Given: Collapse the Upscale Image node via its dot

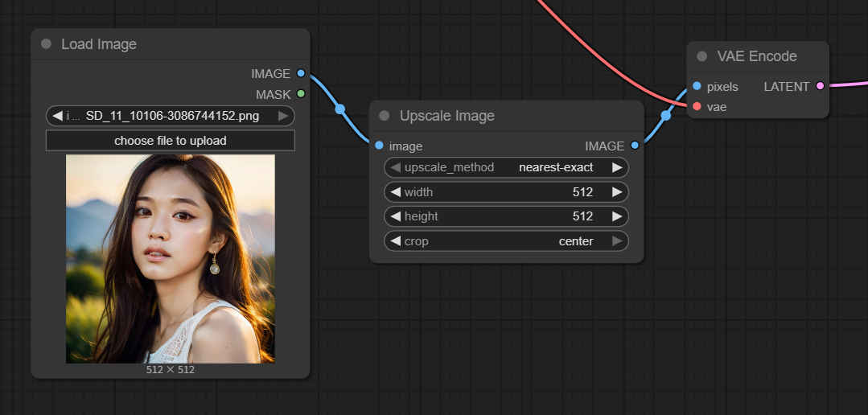Looking at the screenshot, I should (x=384, y=116).
